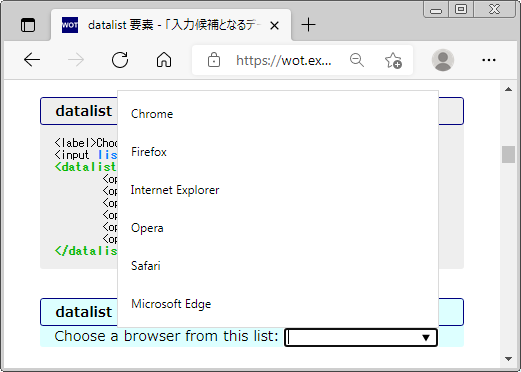Choose Microsoft Edge from the list
521x372 pixels.
point(278,304)
